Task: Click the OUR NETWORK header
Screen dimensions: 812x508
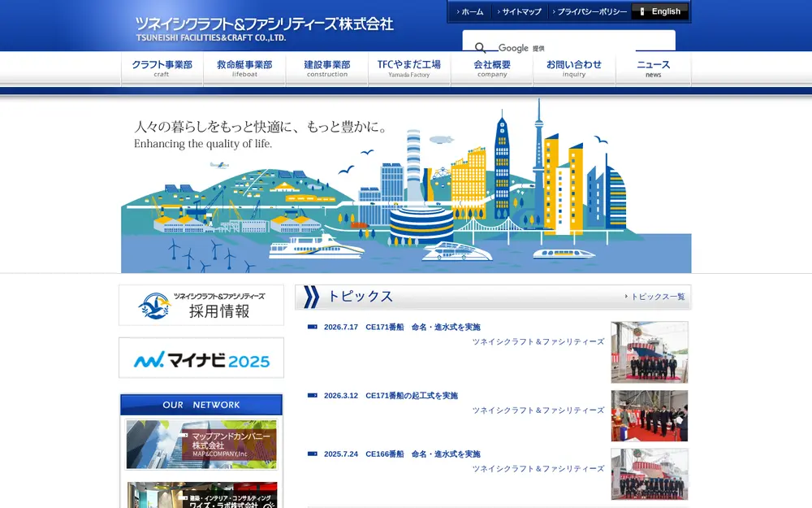Action: (x=201, y=405)
